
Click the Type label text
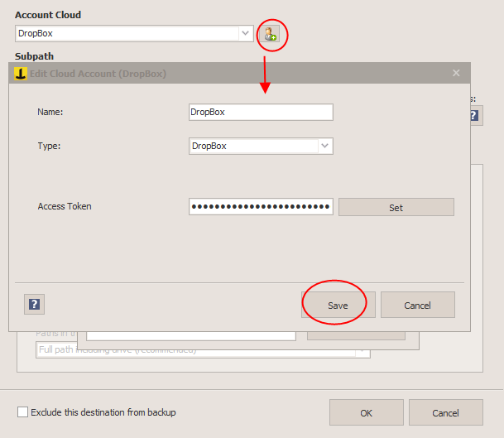click(49, 146)
